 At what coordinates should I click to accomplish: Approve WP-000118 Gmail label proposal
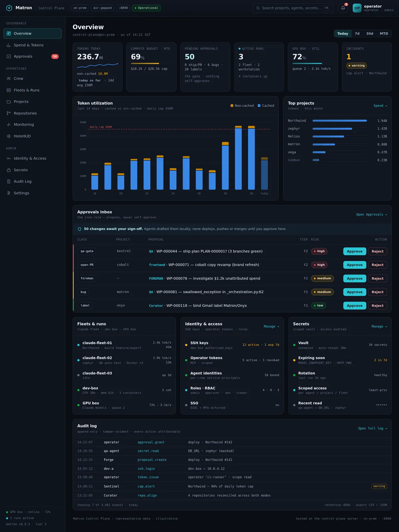[354, 306]
